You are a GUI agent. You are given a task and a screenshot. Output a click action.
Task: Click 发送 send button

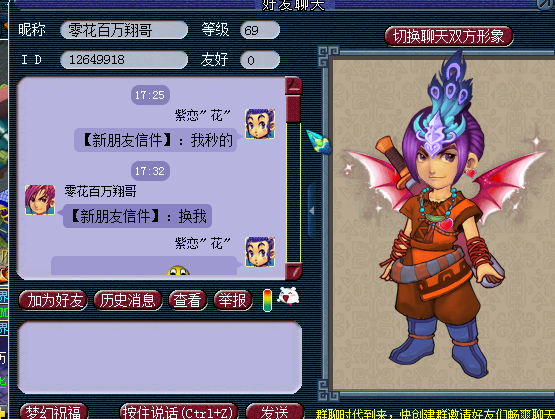pyautogui.click(x=274, y=412)
